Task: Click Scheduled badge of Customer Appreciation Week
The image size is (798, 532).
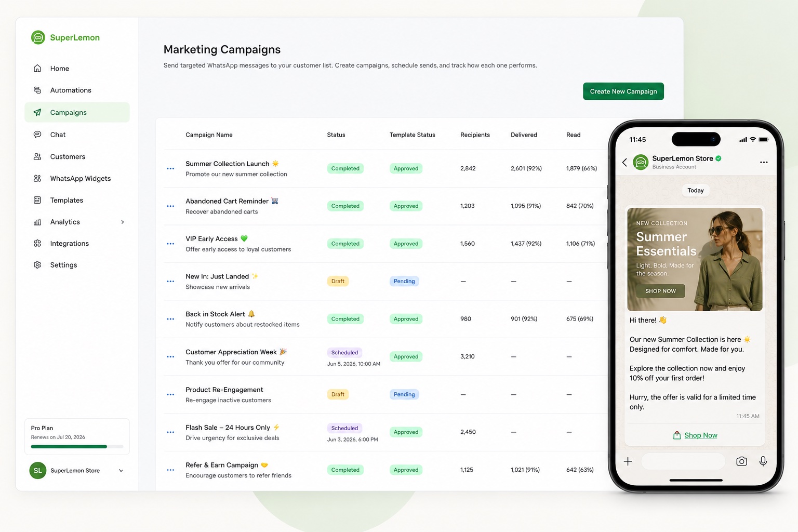Action: [x=345, y=352]
